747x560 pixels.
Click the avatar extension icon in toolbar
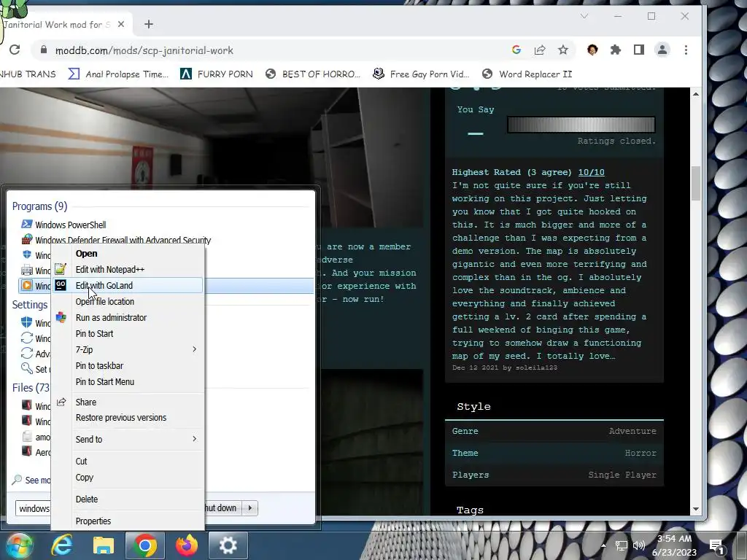[x=592, y=50]
